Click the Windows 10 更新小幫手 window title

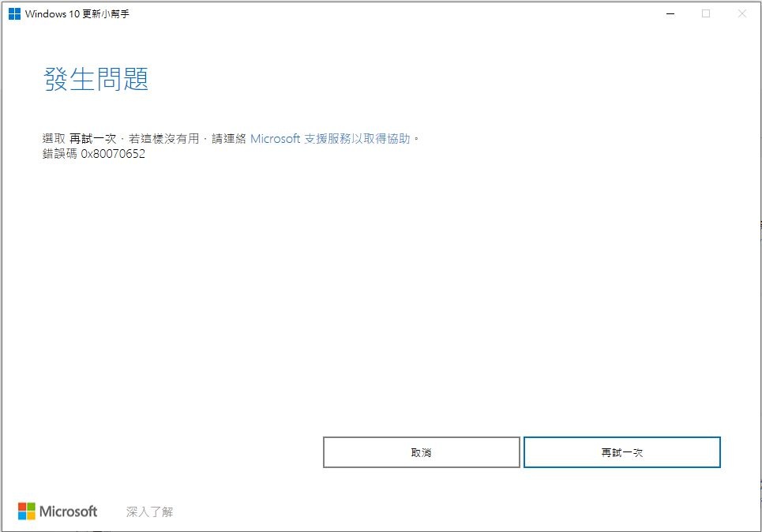click(77, 13)
